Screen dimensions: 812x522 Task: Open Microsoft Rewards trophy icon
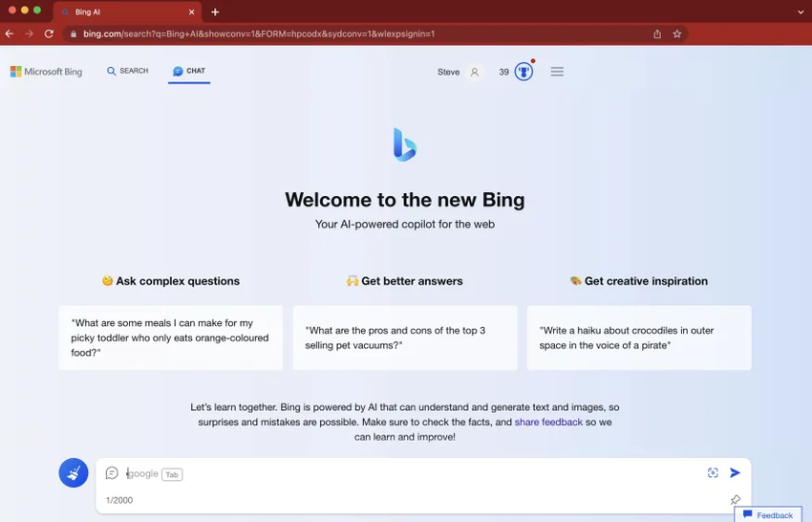(524, 72)
